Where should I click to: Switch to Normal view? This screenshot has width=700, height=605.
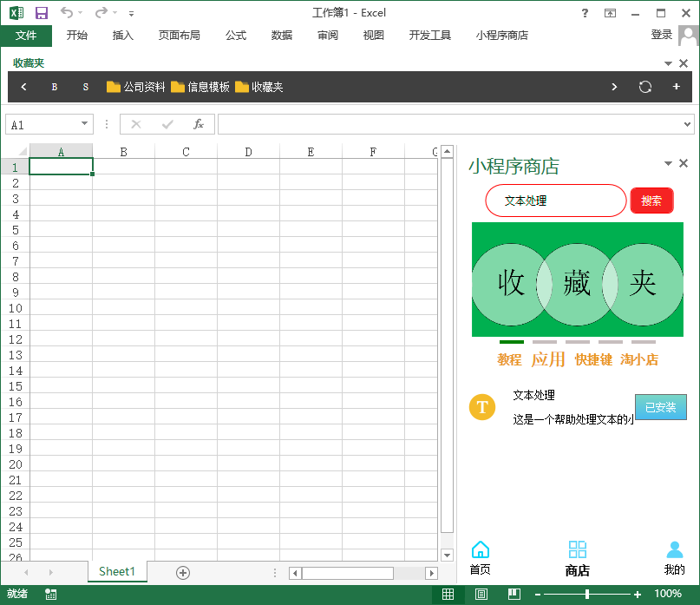(448, 594)
